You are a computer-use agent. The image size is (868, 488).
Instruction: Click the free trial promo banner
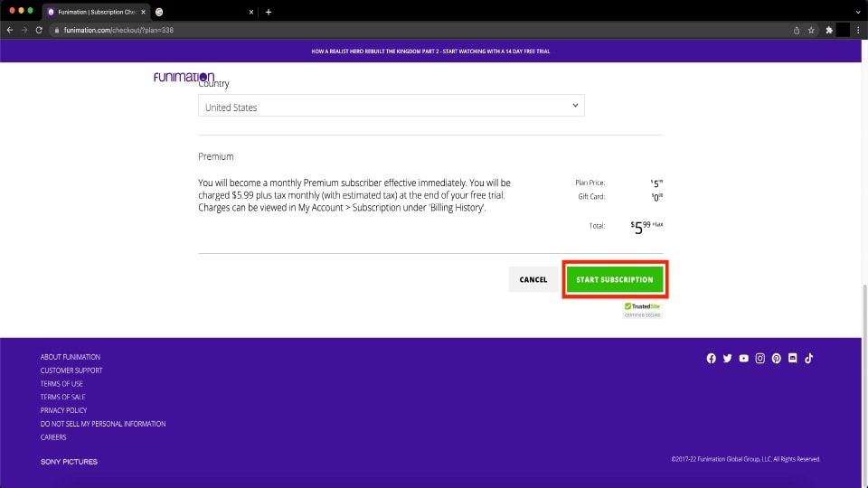pos(430,51)
